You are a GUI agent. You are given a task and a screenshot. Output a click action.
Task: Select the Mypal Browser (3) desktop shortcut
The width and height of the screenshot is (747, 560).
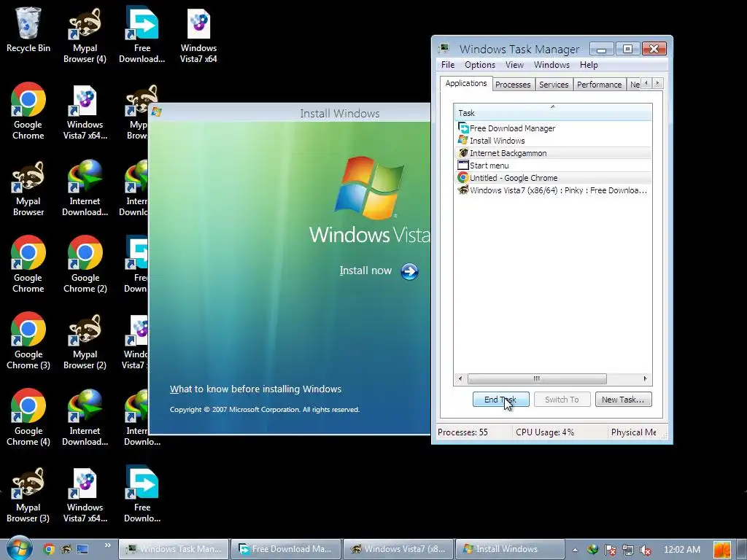(x=28, y=494)
